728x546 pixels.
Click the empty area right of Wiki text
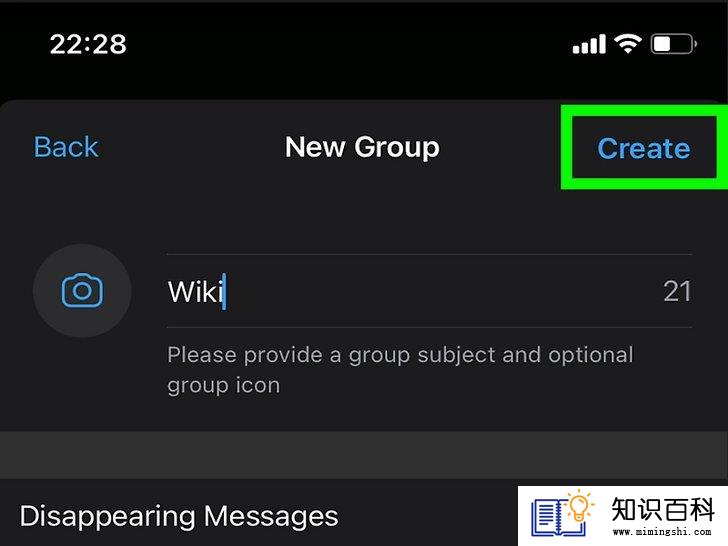click(443, 291)
